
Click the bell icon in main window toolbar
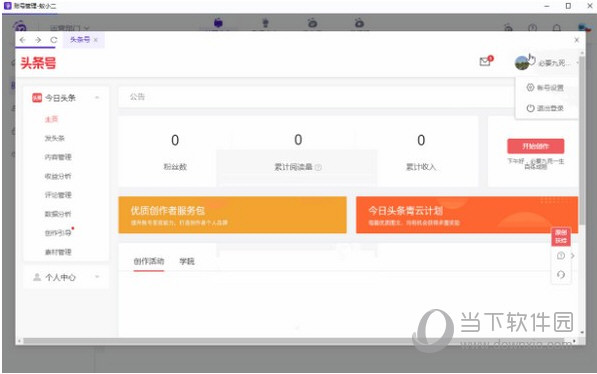pyautogui.click(x=557, y=28)
